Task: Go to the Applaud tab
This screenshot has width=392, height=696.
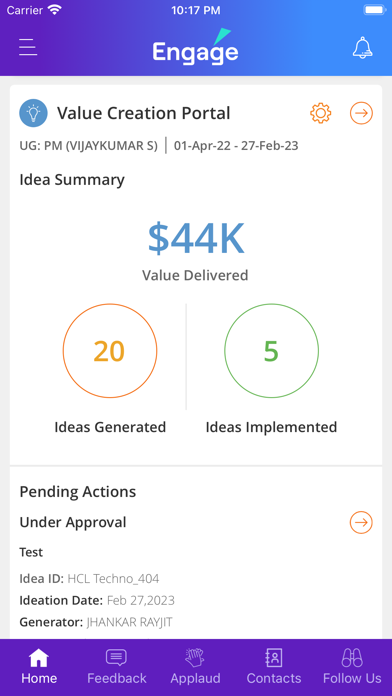Action: click(x=195, y=667)
